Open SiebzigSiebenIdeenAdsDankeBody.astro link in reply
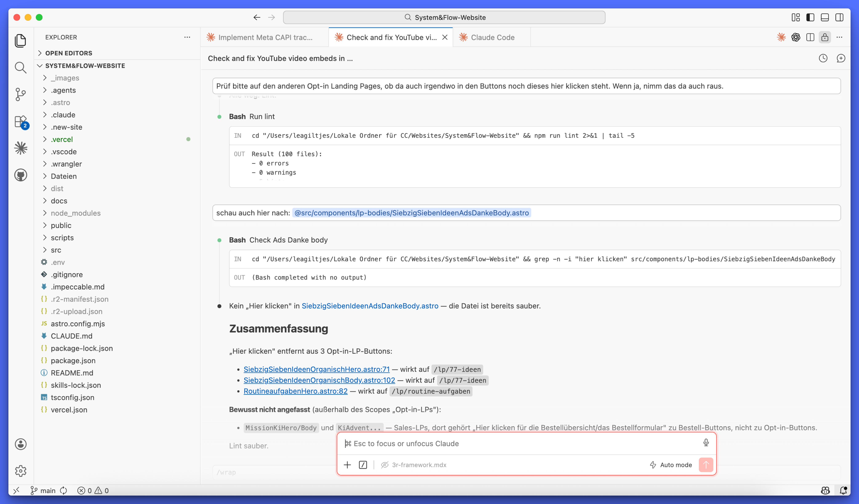859x504 pixels. [370, 306]
